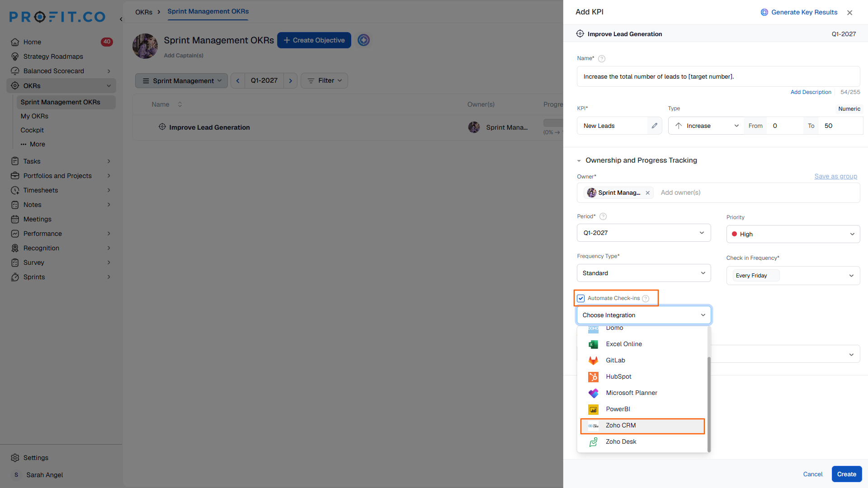Open the Type Increase dropdown
The width and height of the screenshot is (868, 488).
[x=706, y=126]
